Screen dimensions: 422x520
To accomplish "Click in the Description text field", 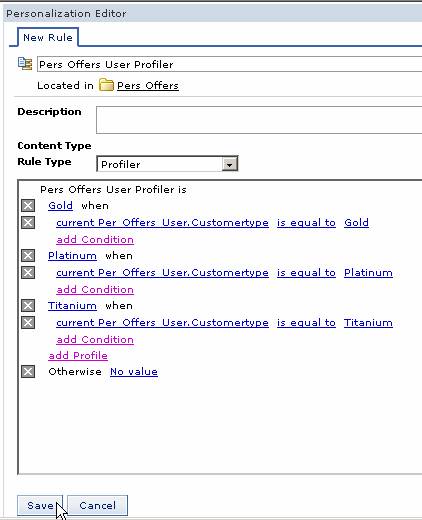I will 259,120.
